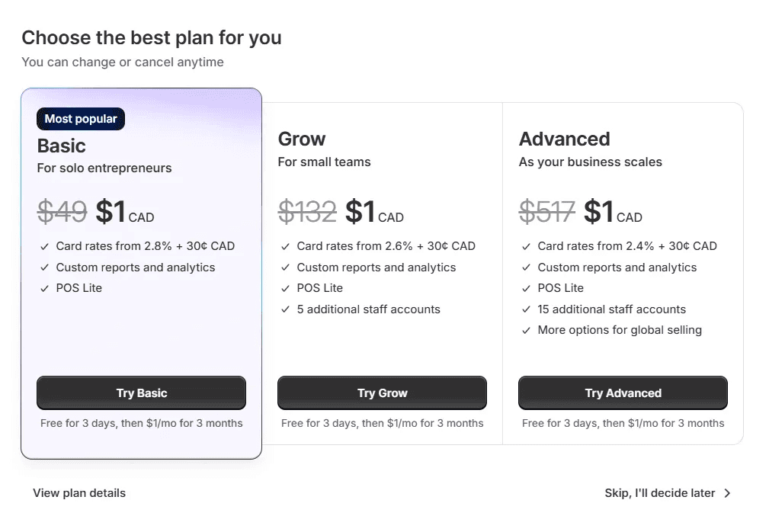
Task: Click the checkmark beside 5 additional staff accounts
Action: point(285,309)
